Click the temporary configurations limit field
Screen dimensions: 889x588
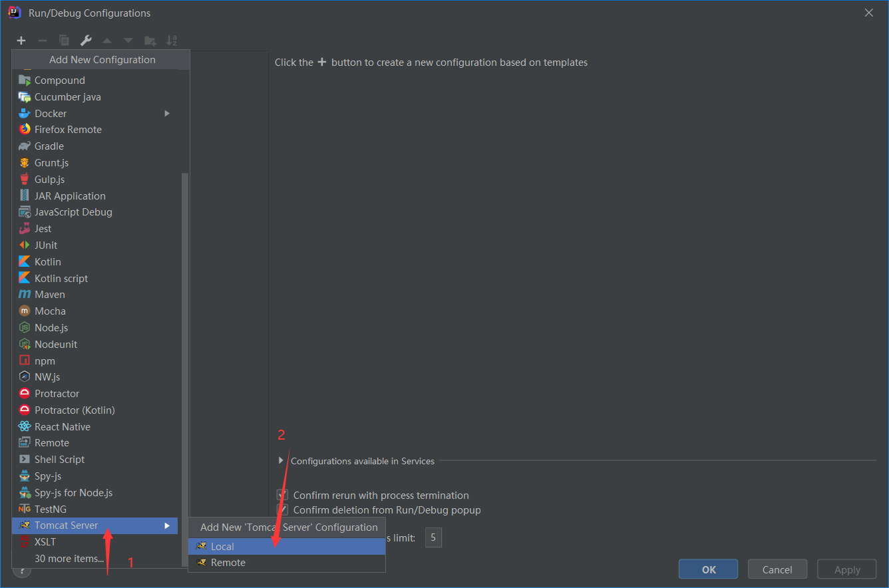point(433,537)
